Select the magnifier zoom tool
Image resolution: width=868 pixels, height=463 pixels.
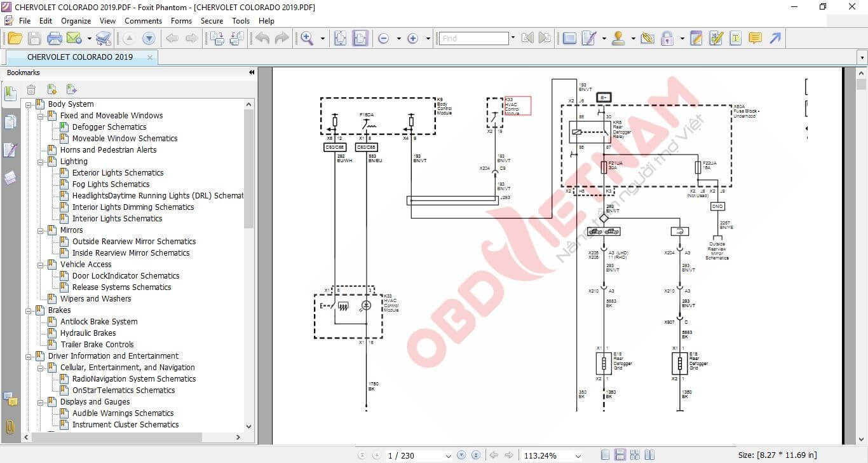click(308, 38)
